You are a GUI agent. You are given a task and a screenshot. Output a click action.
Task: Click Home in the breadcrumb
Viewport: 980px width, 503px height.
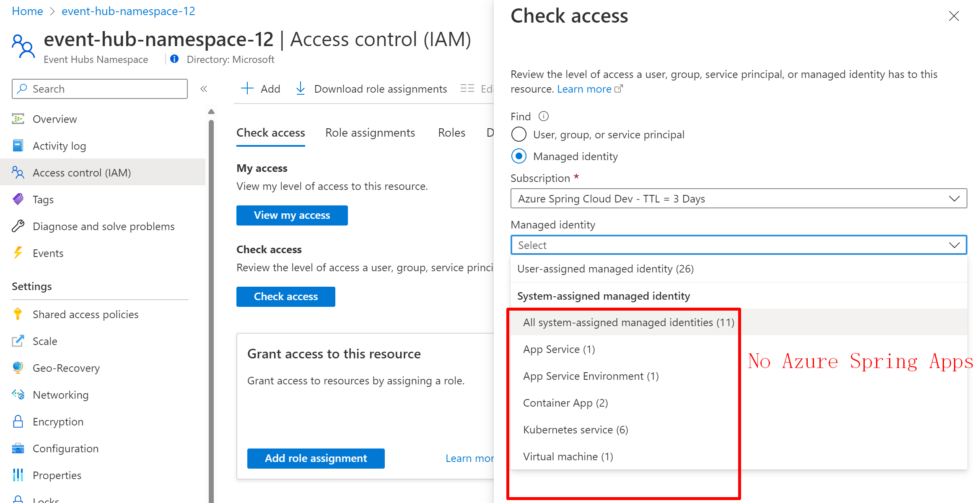(27, 11)
